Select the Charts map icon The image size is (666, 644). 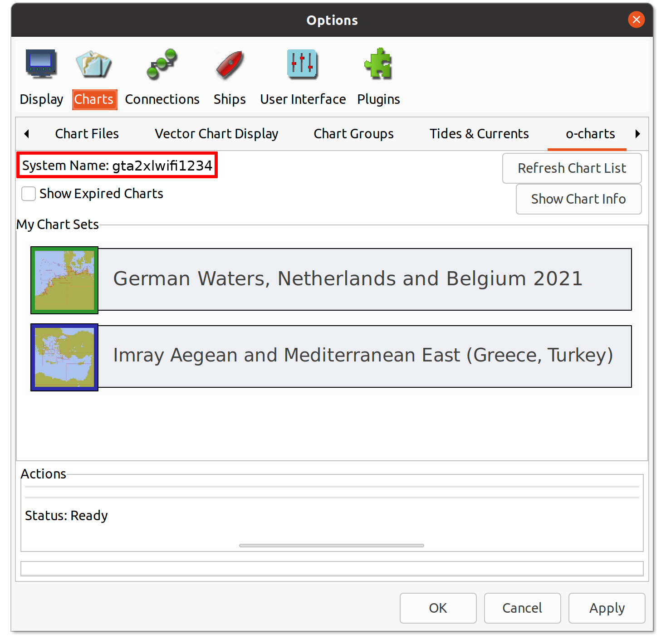pyautogui.click(x=94, y=64)
